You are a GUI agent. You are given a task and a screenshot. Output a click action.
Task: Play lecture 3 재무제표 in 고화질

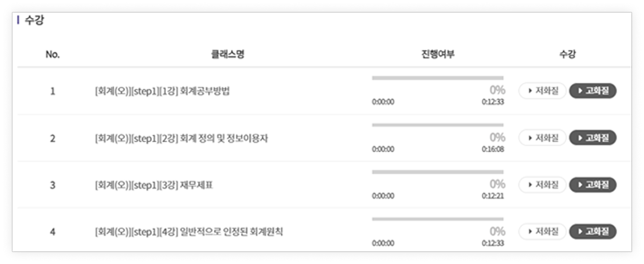click(x=593, y=185)
